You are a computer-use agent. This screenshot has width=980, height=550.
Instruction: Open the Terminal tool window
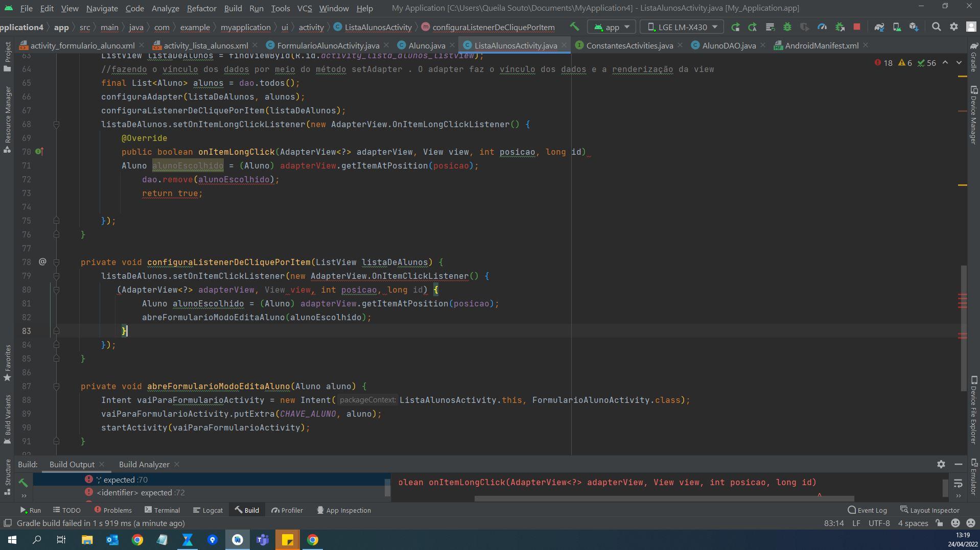162,510
